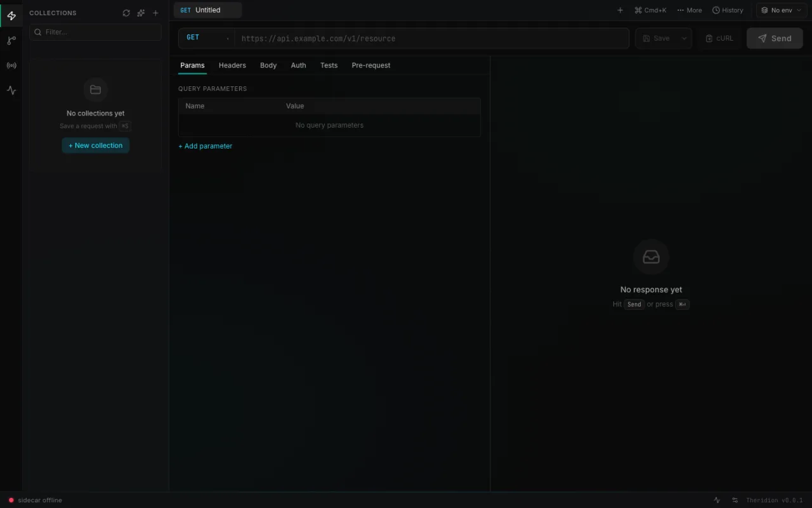812x508 pixels.
Task: Click the inbox icon in response pane
Action: point(652,257)
